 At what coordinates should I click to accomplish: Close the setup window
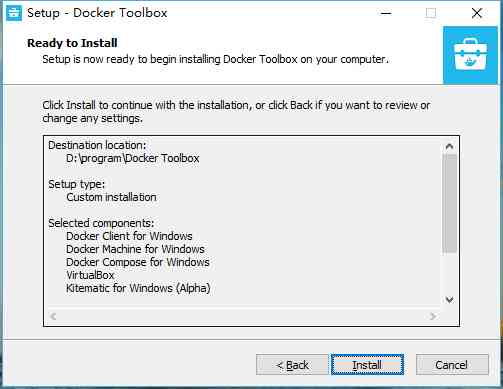[x=477, y=13]
